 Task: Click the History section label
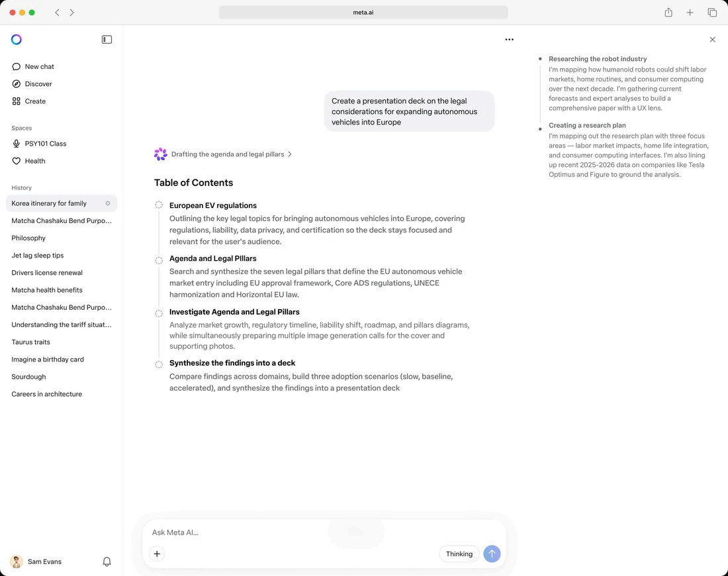click(21, 187)
